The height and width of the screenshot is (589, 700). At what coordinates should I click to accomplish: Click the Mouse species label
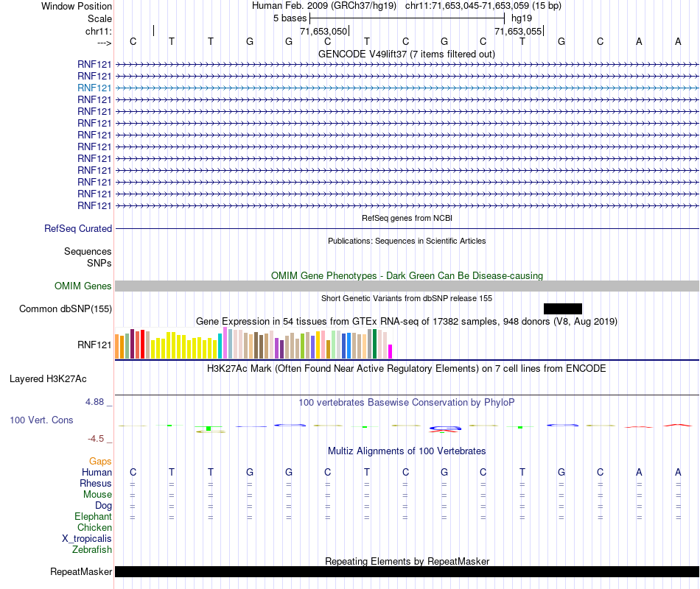(98, 495)
